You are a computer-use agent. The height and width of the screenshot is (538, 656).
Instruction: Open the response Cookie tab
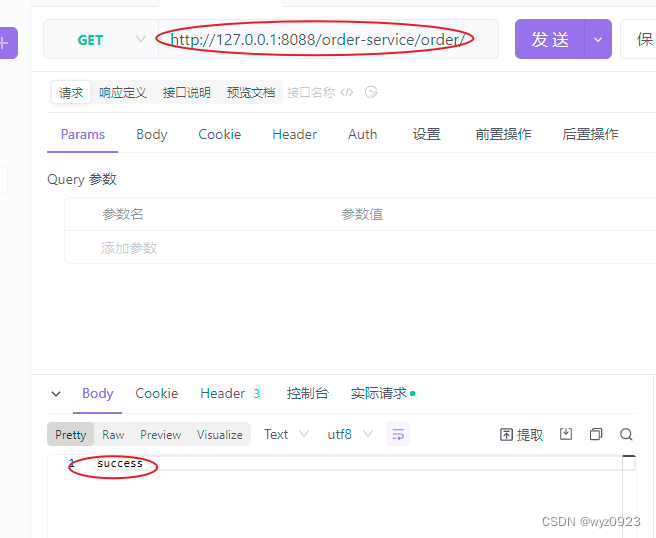[x=156, y=393]
